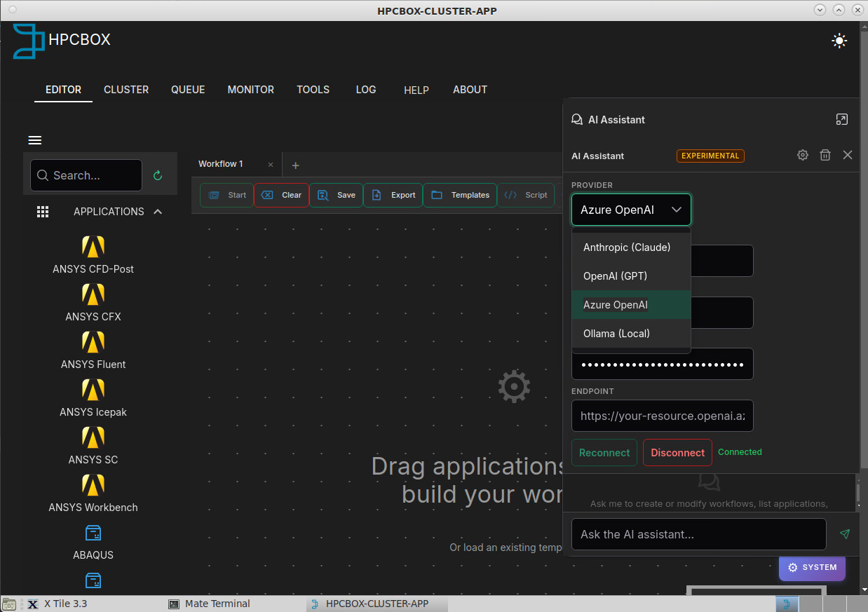
Task: Collapse the APPLICATIONS section
Action: pos(158,212)
